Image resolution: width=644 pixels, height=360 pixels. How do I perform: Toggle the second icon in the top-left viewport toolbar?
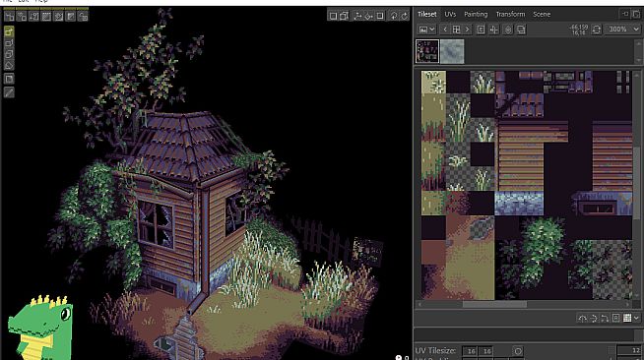point(22,16)
